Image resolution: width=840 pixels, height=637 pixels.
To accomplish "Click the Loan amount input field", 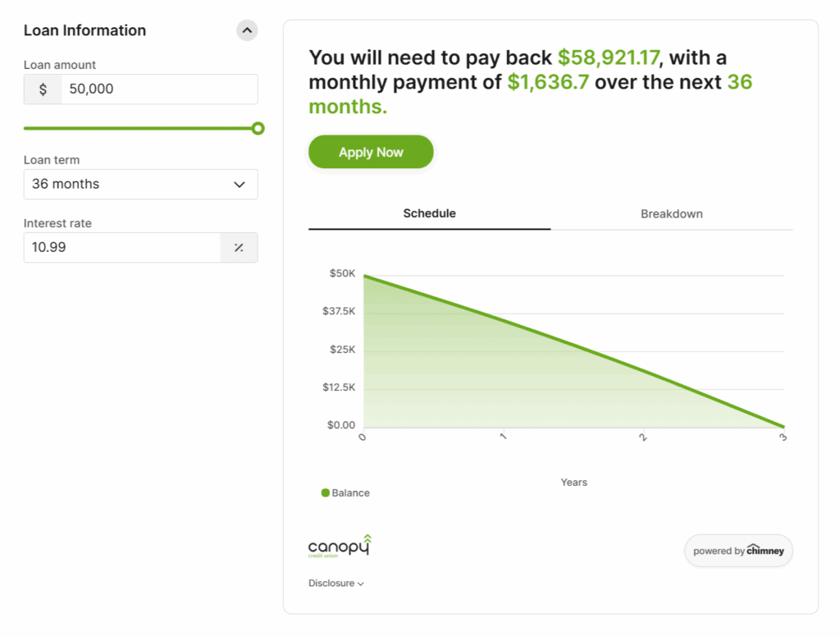I will (159, 89).
